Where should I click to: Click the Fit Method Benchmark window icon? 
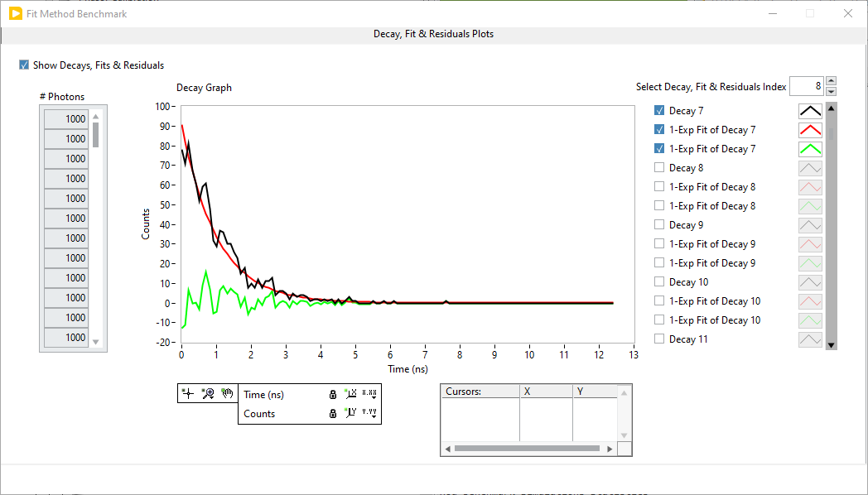[x=16, y=13]
